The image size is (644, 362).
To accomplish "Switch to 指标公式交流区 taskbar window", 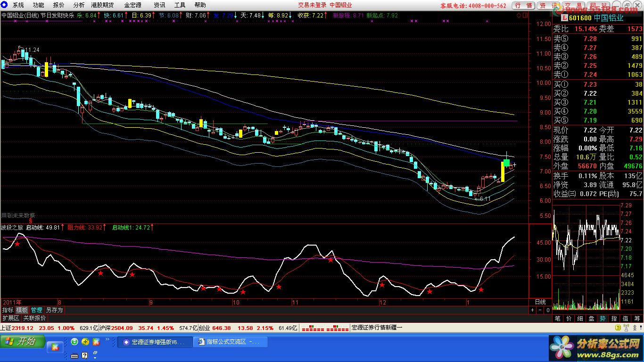I will click(x=231, y=342).
